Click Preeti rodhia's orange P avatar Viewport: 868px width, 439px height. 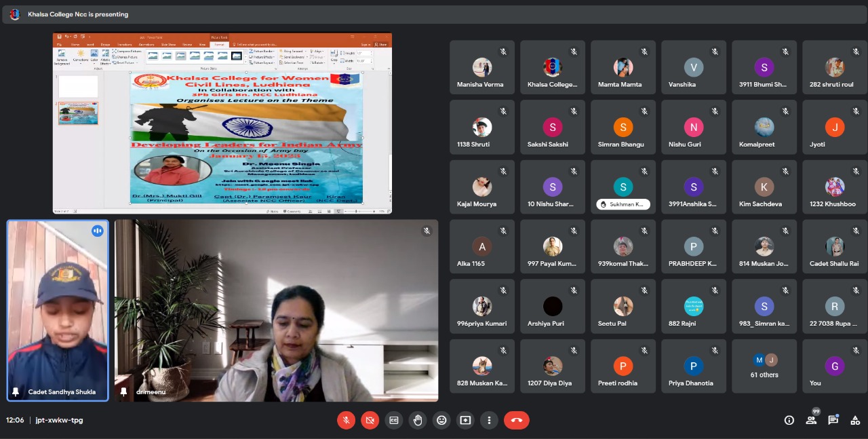[x=623, y=367]
